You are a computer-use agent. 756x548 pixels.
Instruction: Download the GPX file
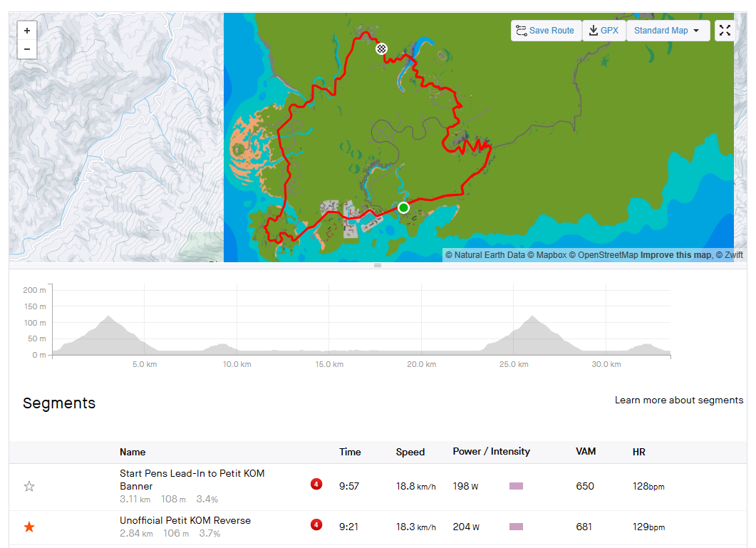[x=604, y=31]
